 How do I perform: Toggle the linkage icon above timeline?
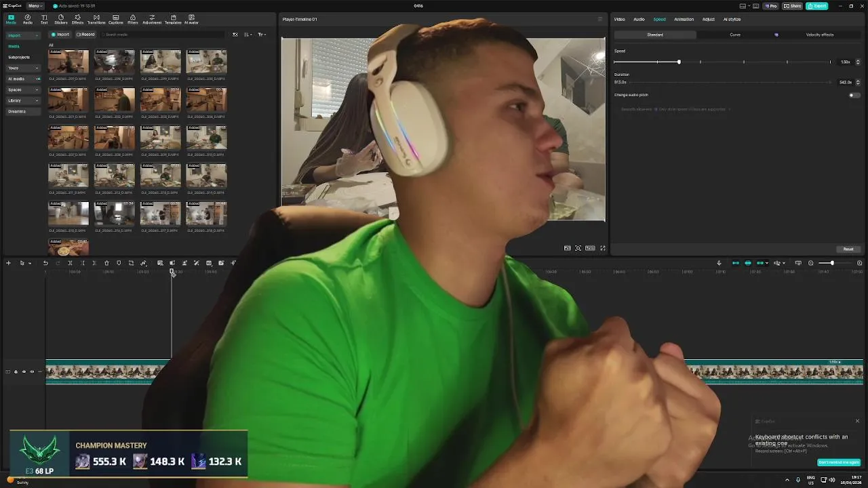pos(761,263)
